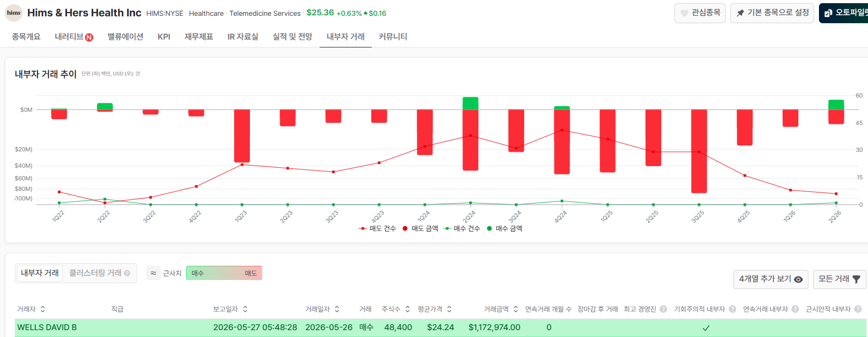Open IR 자료실 tab
The image size is (868, 337).
pos(243,36)
